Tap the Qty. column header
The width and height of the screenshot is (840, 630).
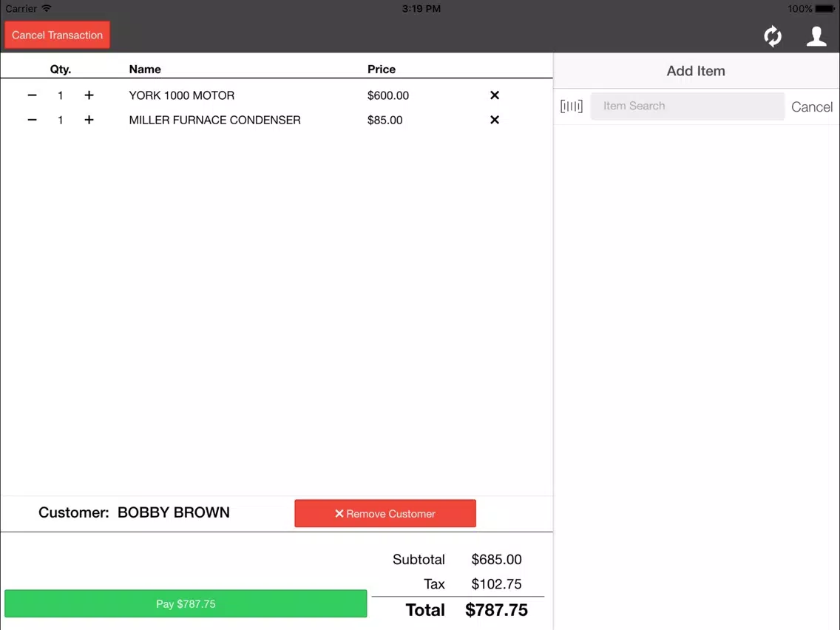61,69
